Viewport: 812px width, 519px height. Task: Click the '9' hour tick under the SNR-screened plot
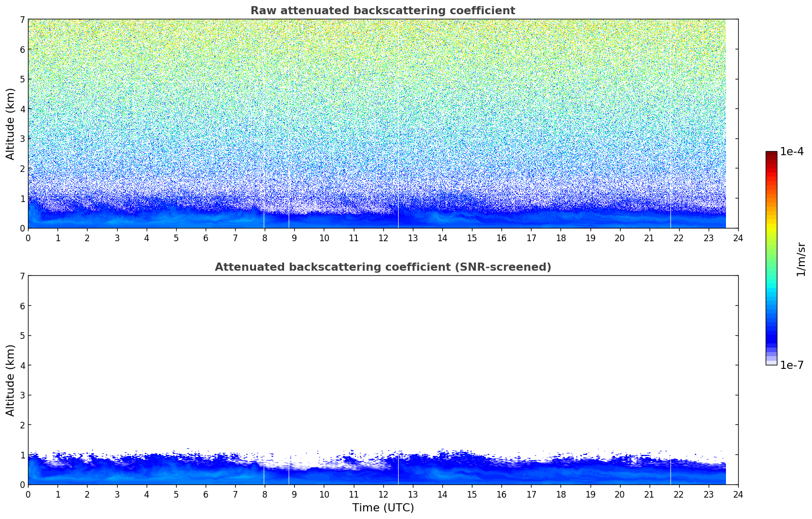tap(294, 494)
